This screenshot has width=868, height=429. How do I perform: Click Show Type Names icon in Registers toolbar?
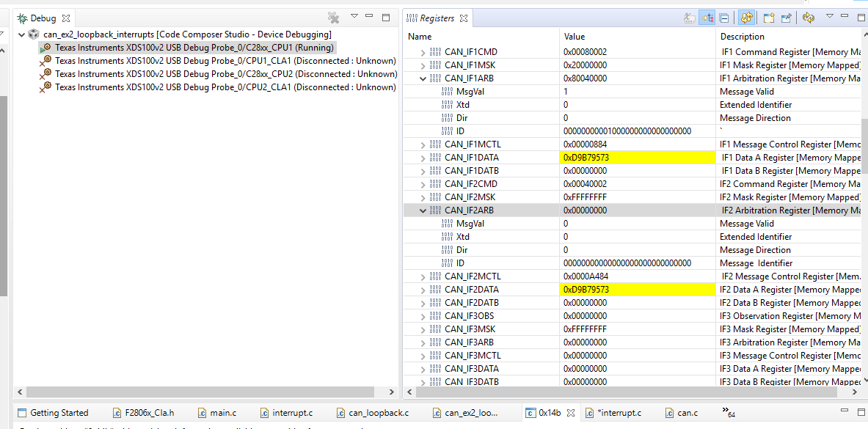coord(690,18)
